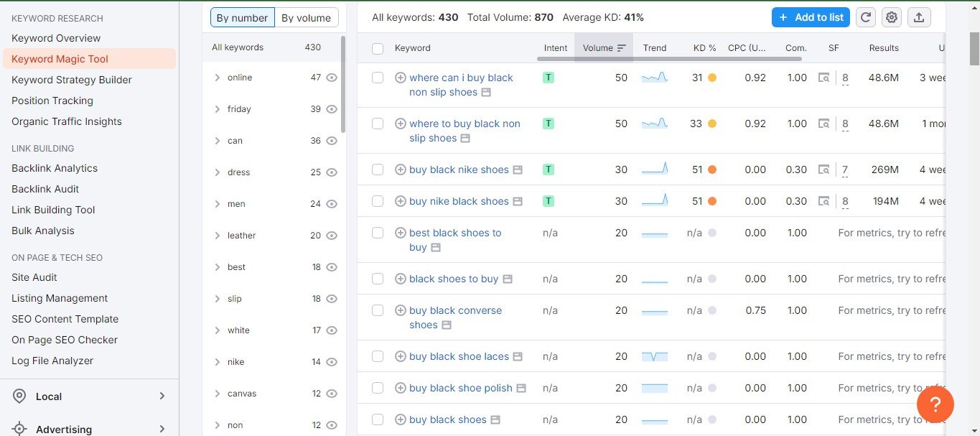The width and height of the screenshot is (980, 436).
Task: Tick the select-all keywords header checkbox
Action: [378, 48]
